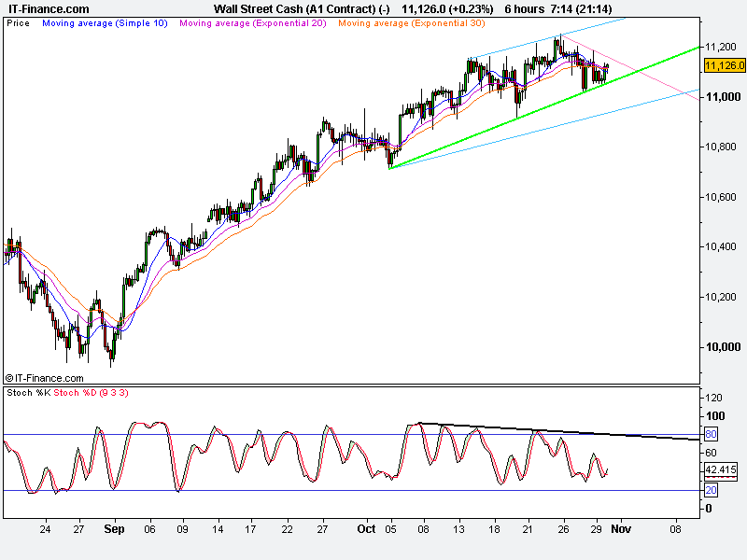The width and height of the screenshot is (747, 560).
Task: Select the thick green rising trendline
Action: 544,107
